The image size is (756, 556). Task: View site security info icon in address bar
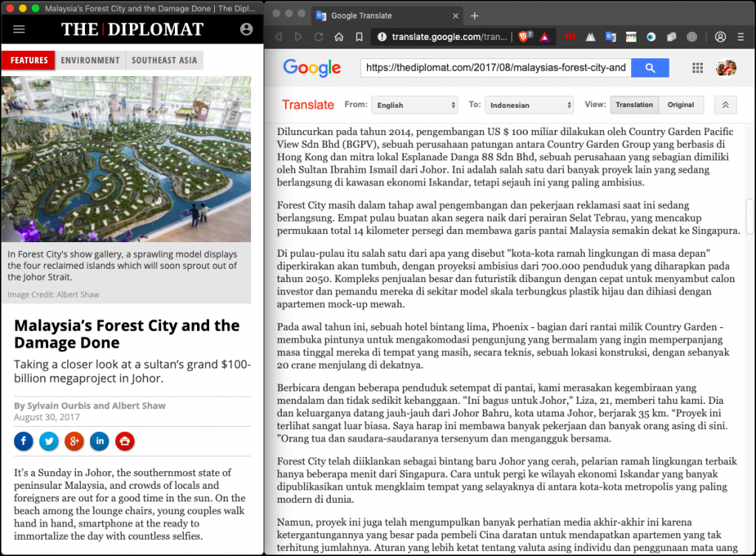point(382,37)
